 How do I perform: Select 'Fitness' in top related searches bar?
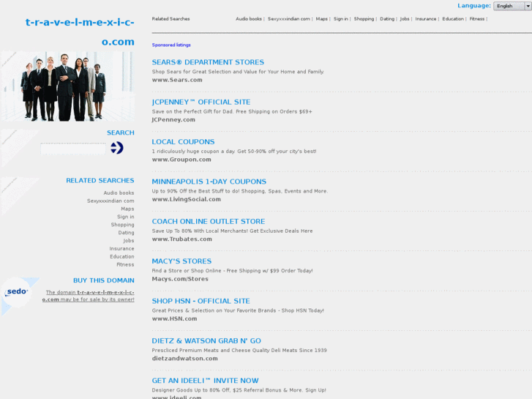click(x=477, y=19)
